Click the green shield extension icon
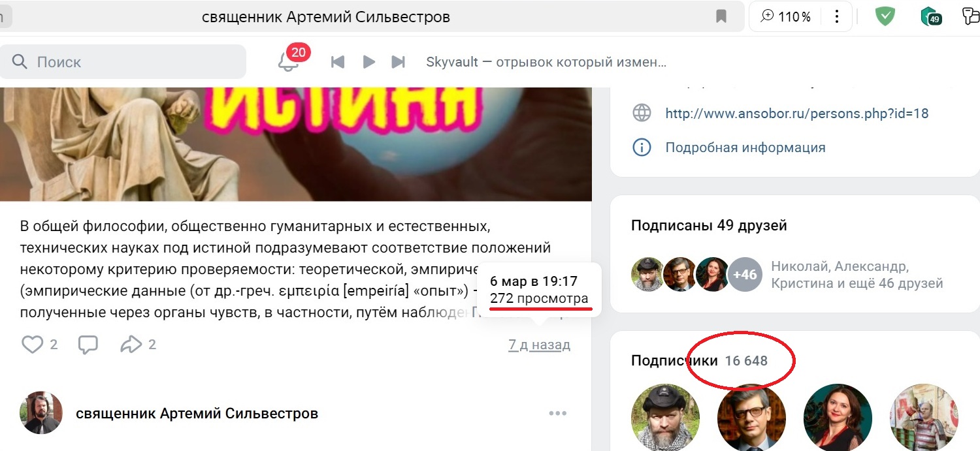Viewport: 980px width, 451px height. click(x=885, y=16)
